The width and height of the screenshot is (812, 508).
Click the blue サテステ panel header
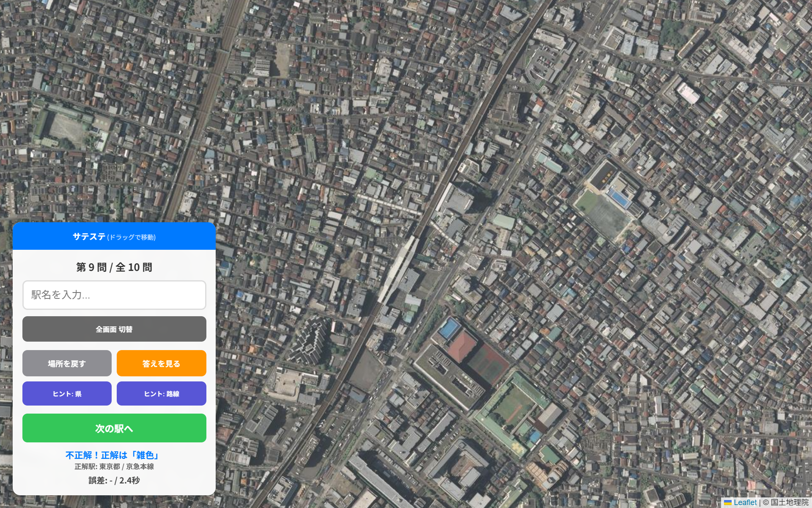coord(114,236)
